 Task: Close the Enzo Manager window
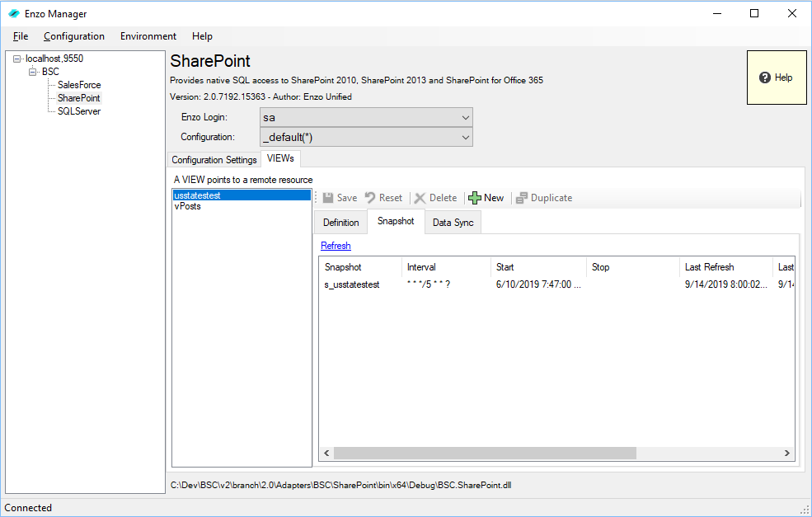792,13
